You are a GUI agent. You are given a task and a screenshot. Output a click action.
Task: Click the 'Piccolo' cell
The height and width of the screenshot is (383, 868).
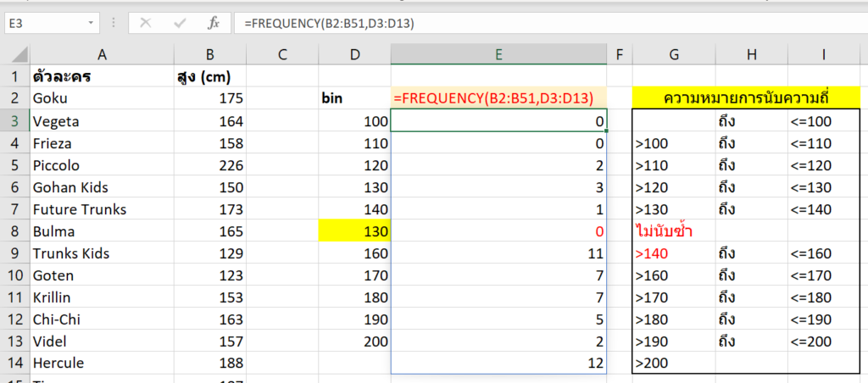[102, 165]
